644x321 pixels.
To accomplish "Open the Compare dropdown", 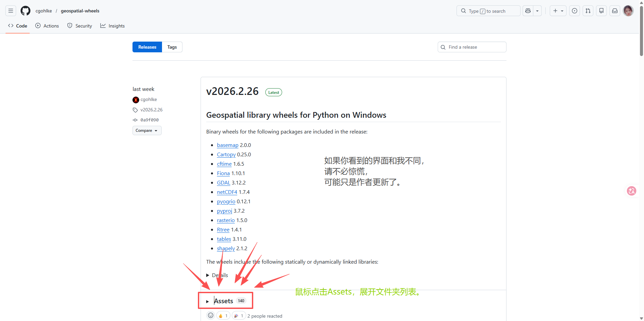I will [147, 130].
